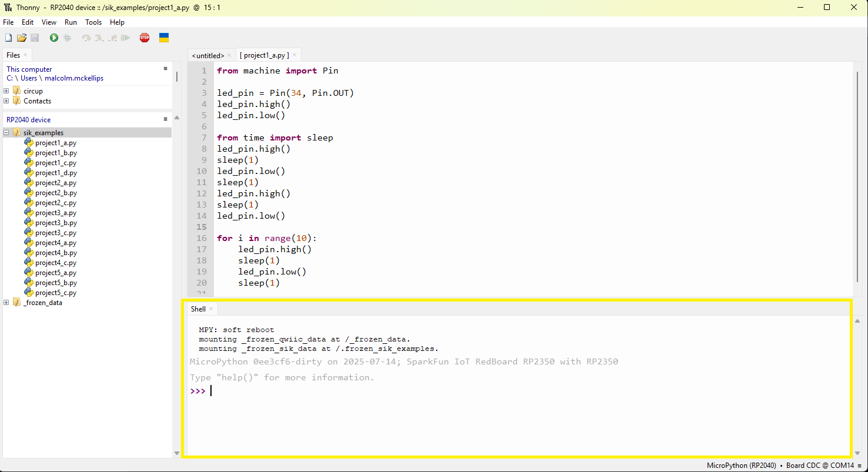Image resolution: width=868 pixels, height=472 pixels.
Task: Run current script with green play button
Action: (54, 38)
